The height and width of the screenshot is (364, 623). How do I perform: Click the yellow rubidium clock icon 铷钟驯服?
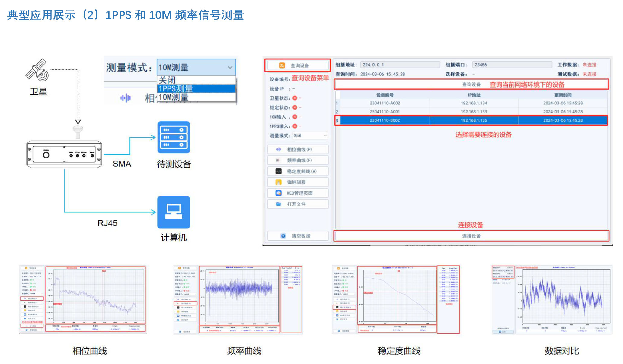278,182
